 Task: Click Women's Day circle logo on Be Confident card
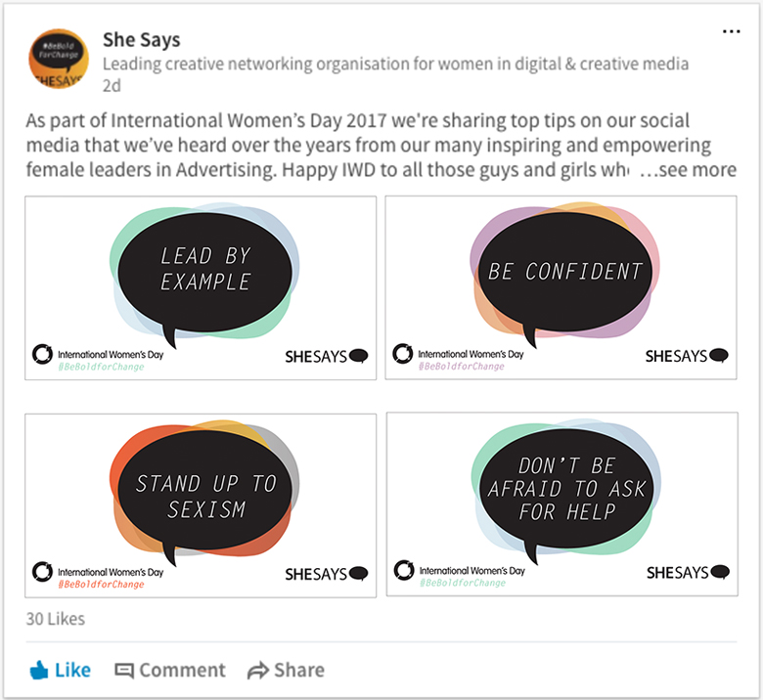coord(402,354)
